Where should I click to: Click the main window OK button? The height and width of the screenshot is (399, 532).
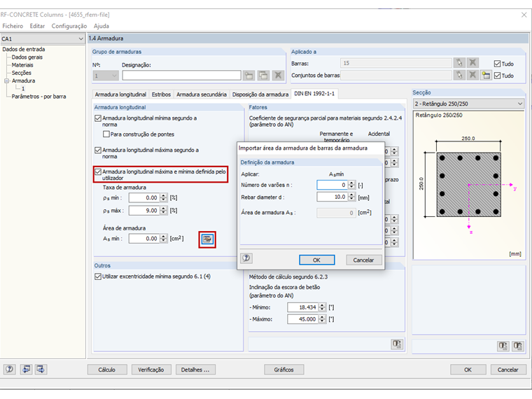(468, 370)
